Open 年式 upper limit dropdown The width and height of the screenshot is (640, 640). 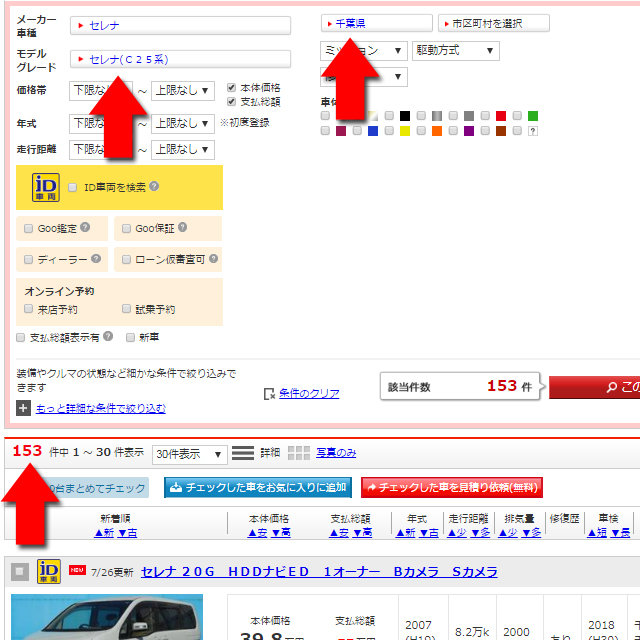(182, 123)
